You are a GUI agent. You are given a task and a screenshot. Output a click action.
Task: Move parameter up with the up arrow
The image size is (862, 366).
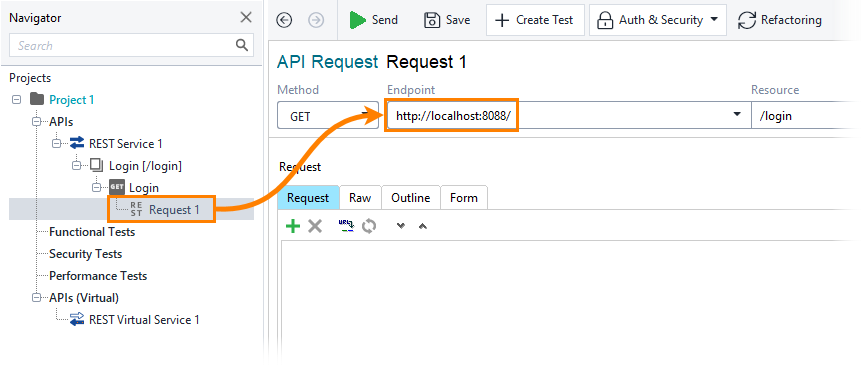click(423, 226)
